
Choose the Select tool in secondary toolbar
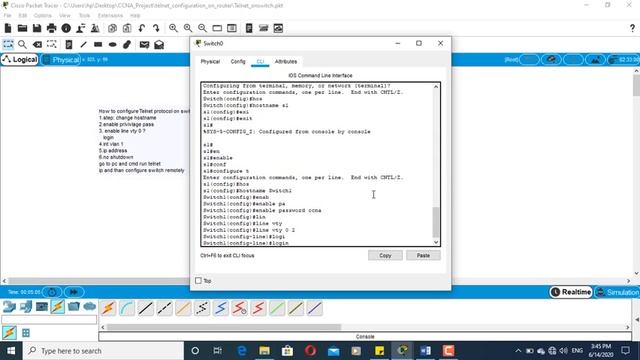tap(8, 44)
